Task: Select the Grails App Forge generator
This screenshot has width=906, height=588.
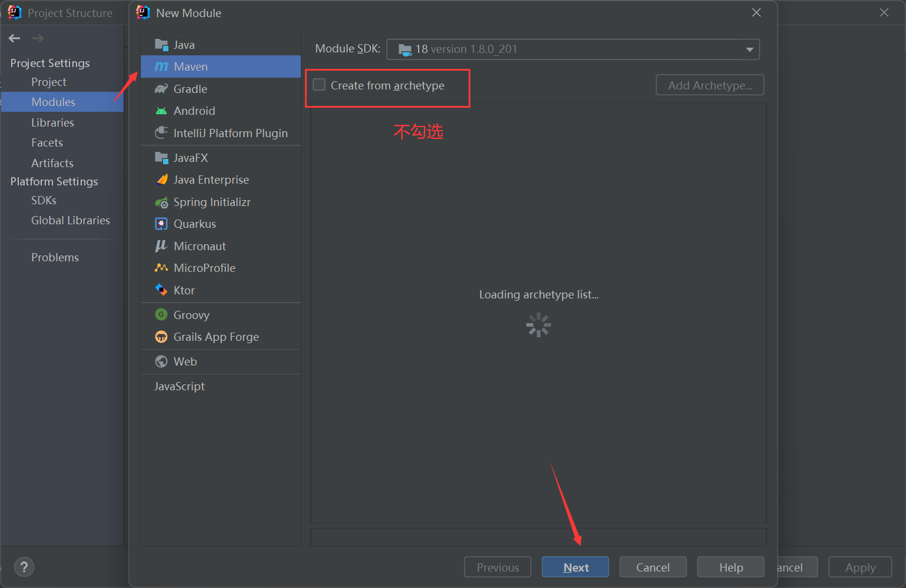Action: tap(215, 337)
